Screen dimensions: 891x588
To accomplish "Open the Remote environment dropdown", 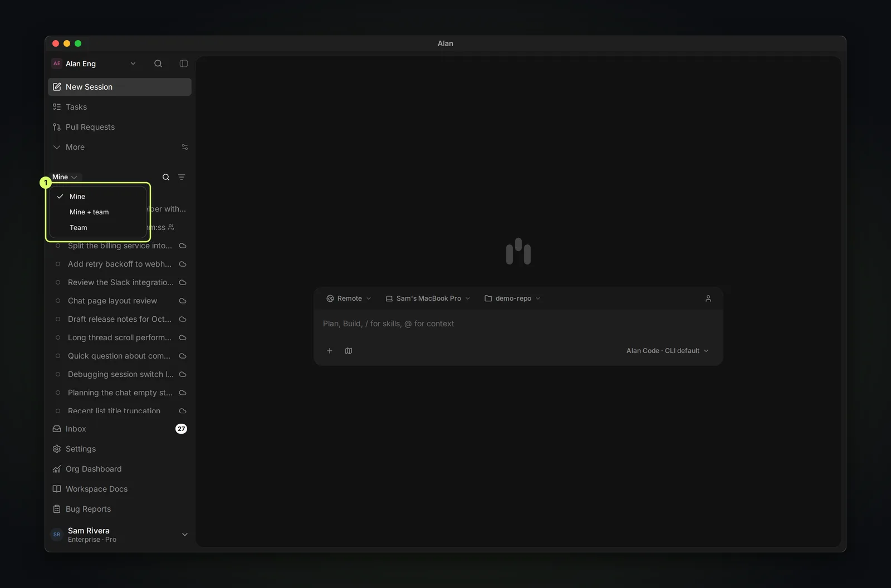I will (349, 298).
